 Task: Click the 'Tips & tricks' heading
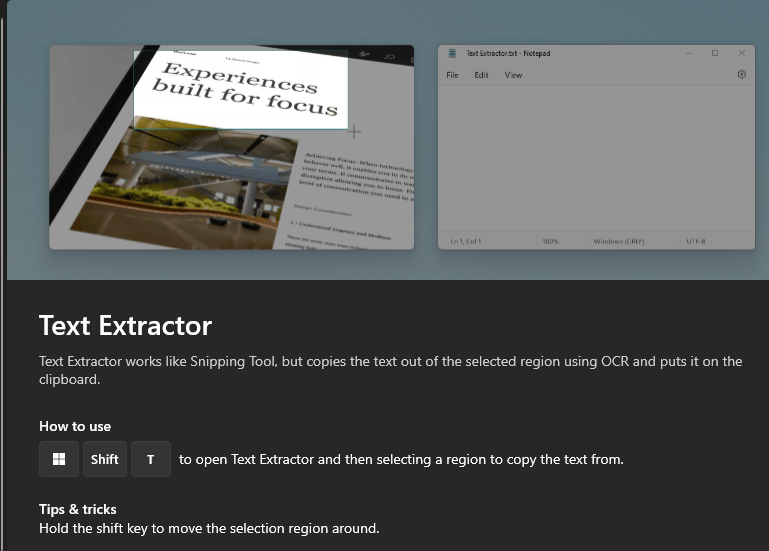pos(77,509)
